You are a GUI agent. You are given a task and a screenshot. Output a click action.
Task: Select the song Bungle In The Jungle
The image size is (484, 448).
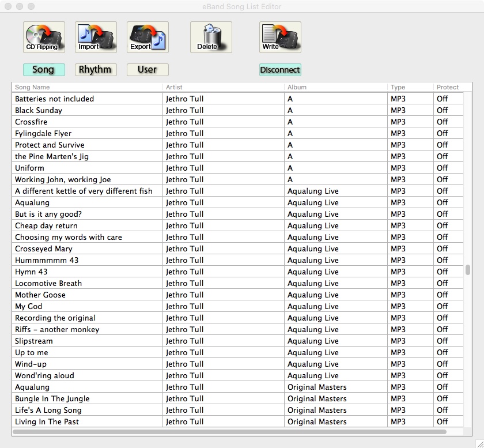pyautogui.click(x=237, y=398)
